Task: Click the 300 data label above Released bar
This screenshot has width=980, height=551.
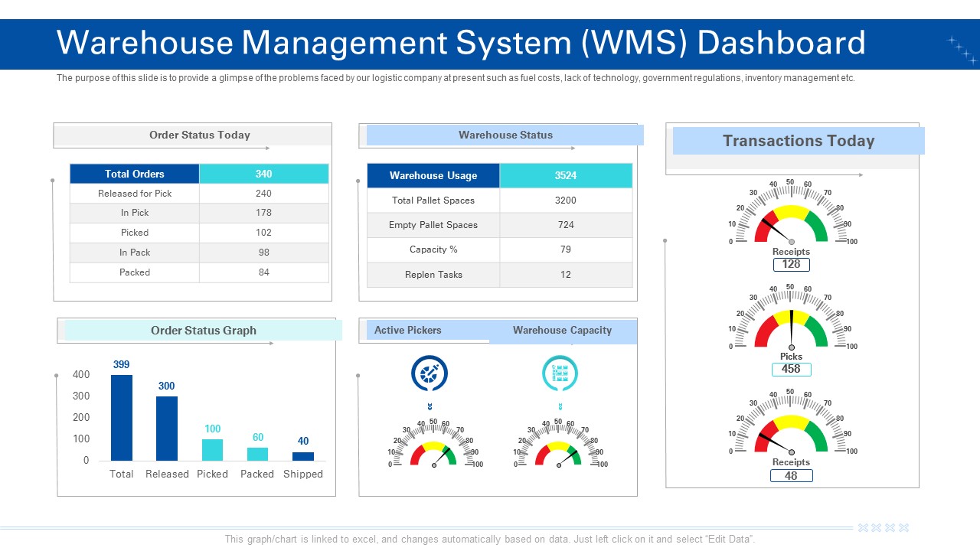Action: click(167, 386)
